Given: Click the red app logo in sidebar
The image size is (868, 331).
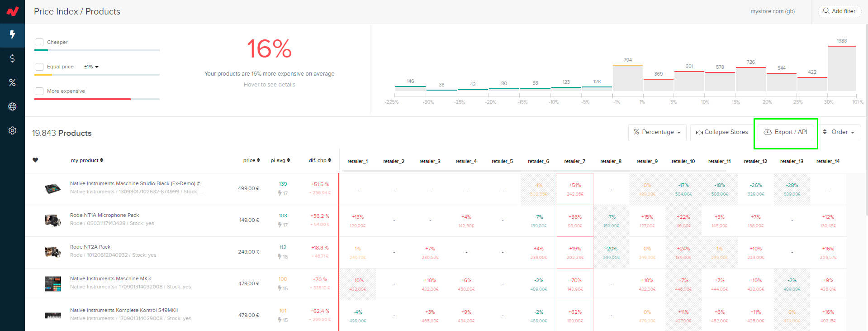Looking at the screenshot, I should tap(12, 11).
